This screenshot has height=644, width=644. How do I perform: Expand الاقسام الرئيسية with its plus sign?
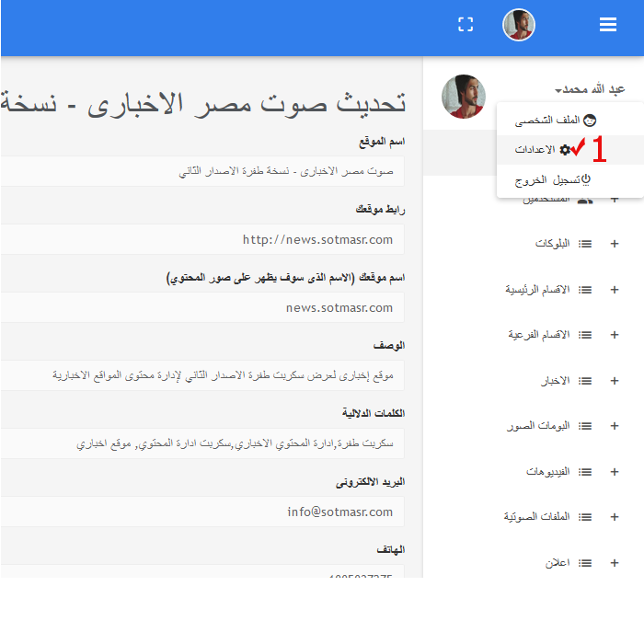tap(615, 290)
